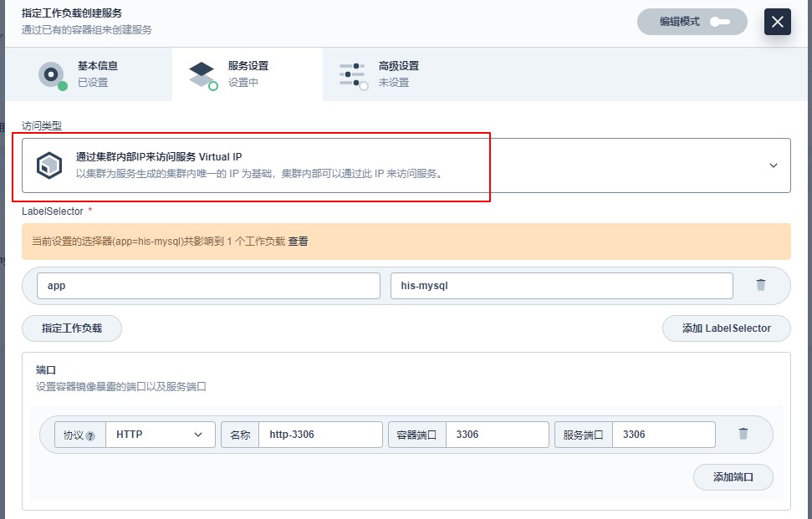Click the 设置容器镜像暴露的端口以及服务端口 description
Screen dimensions: 812x519
pos(120,386)
